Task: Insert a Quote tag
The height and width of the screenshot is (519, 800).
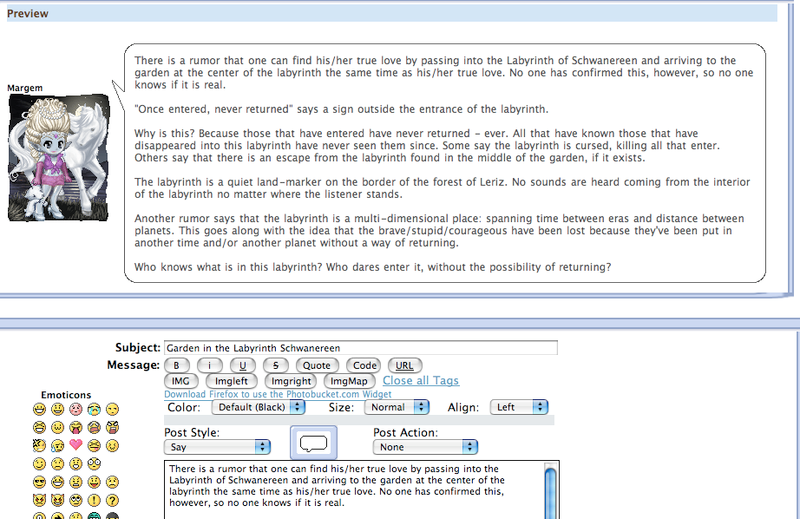Action: pyautogui.click(x=317, y=365)
